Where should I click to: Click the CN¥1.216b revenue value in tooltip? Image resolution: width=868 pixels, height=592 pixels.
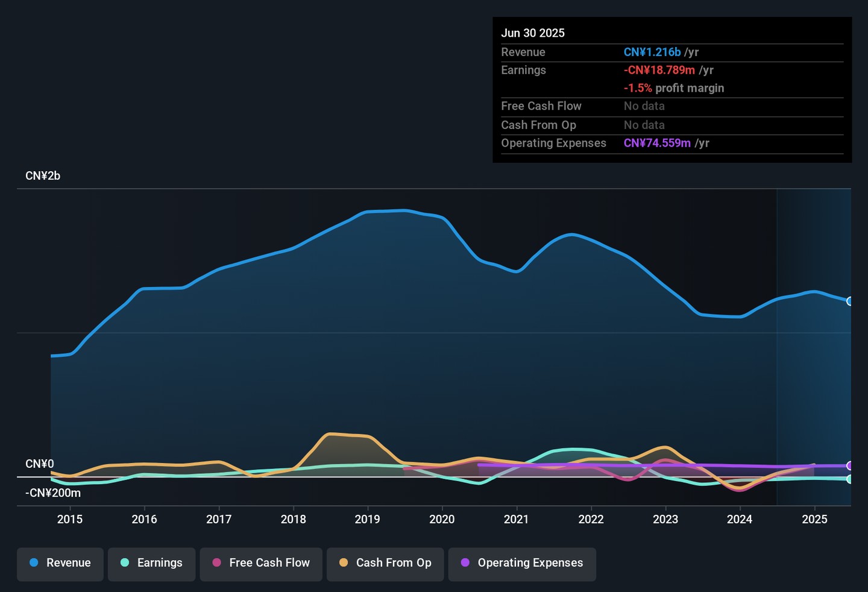click(x=652, y=52)
